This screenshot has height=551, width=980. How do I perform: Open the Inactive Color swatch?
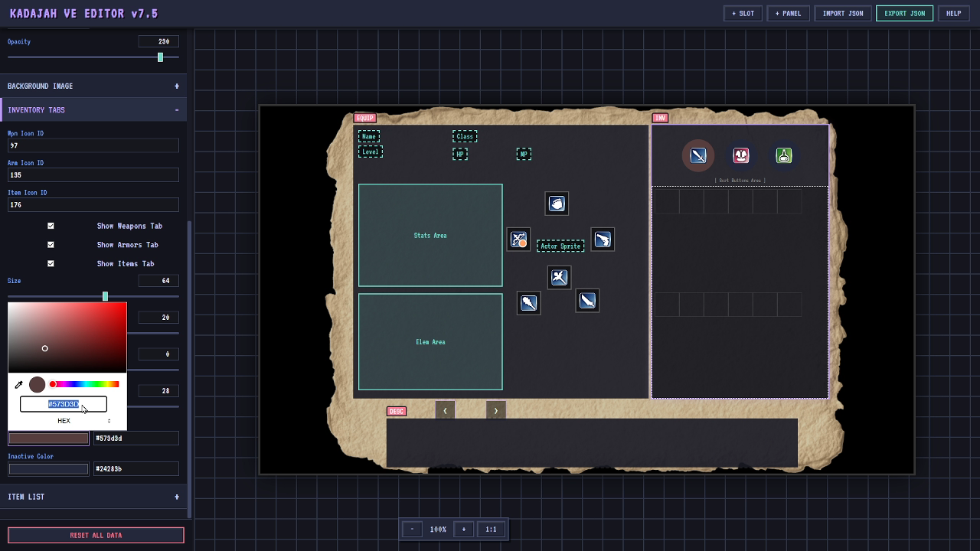coord(48,469)
